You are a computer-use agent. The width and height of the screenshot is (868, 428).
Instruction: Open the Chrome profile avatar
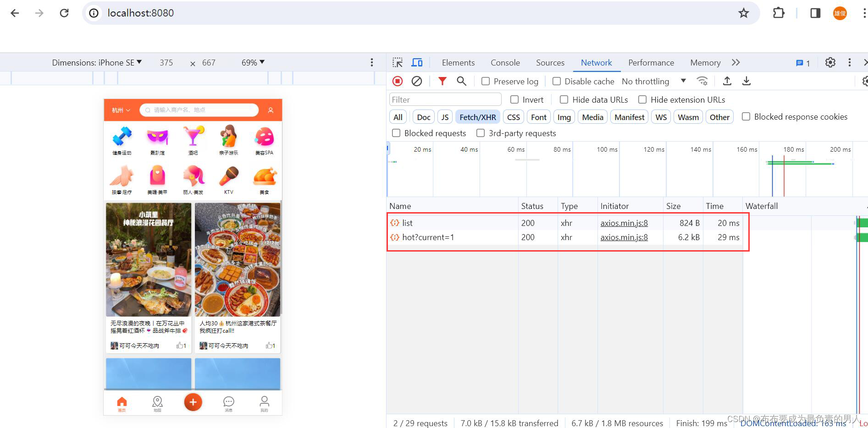(840, 13)
